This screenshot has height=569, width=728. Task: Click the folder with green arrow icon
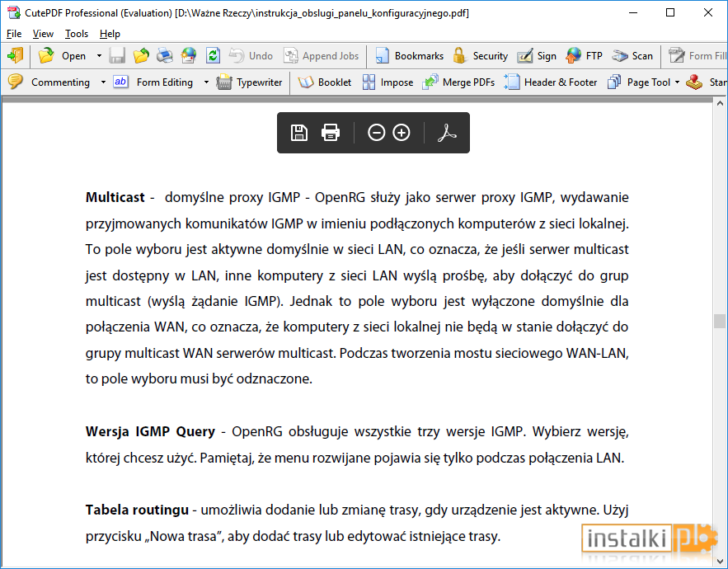tap(141, 56)
